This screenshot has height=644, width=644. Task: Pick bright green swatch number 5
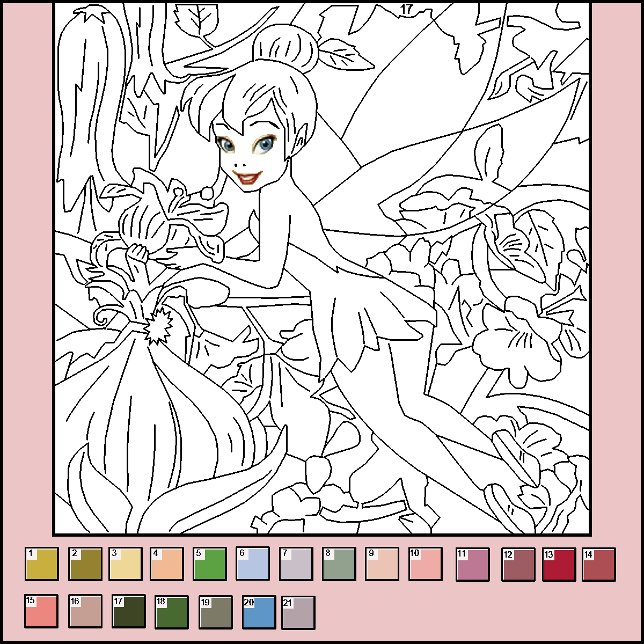[210, 564]
